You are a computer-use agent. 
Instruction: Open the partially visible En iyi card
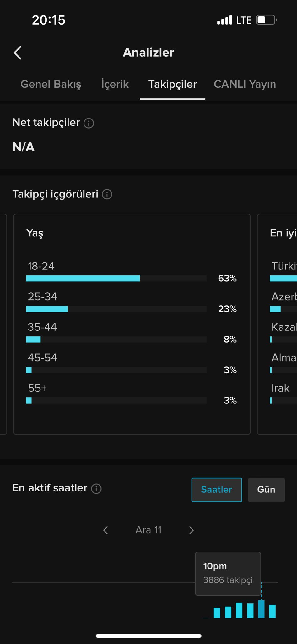click(277, 324)
